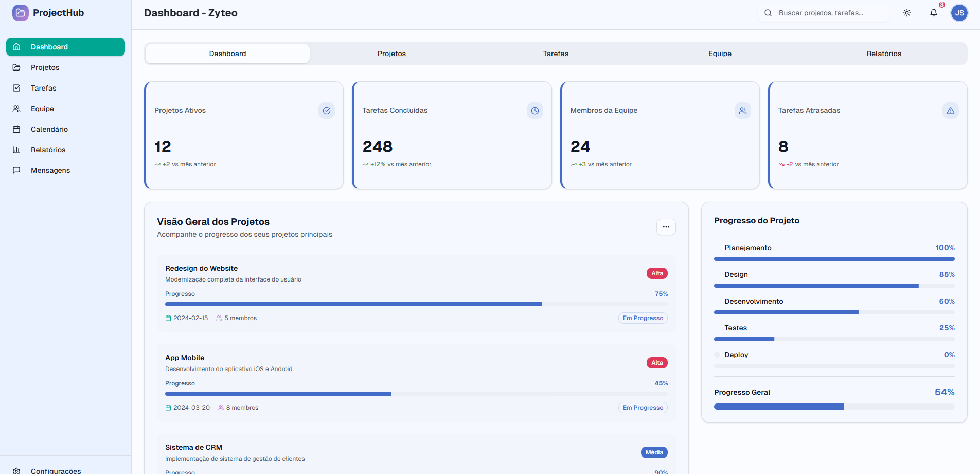Click the Tarefas checkmark icon in sidebar
The image size is (980, 474).
pos(17,88)
